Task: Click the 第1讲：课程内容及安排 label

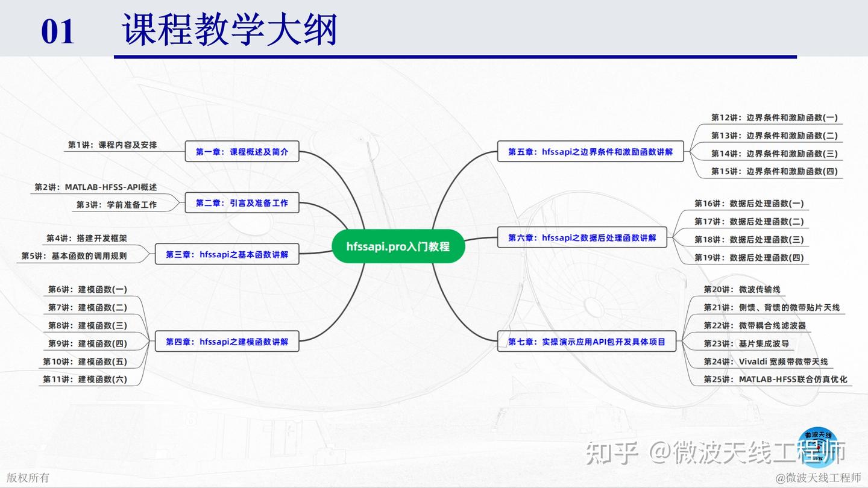Action: click(113, 145)
